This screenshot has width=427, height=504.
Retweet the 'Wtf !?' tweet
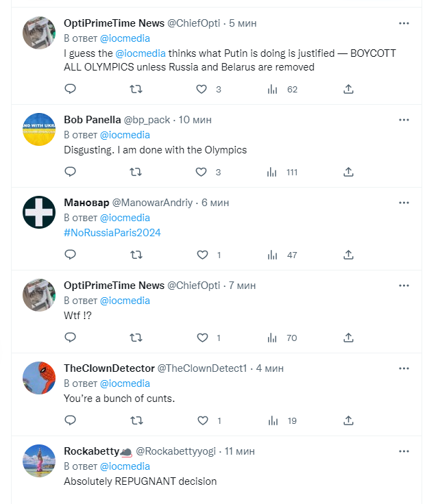point(136,338)
